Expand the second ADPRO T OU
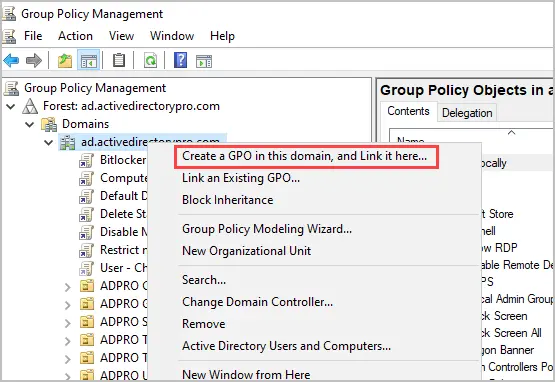Image resolution: width=555 pixels, height=382 pixels. point(68,359)
